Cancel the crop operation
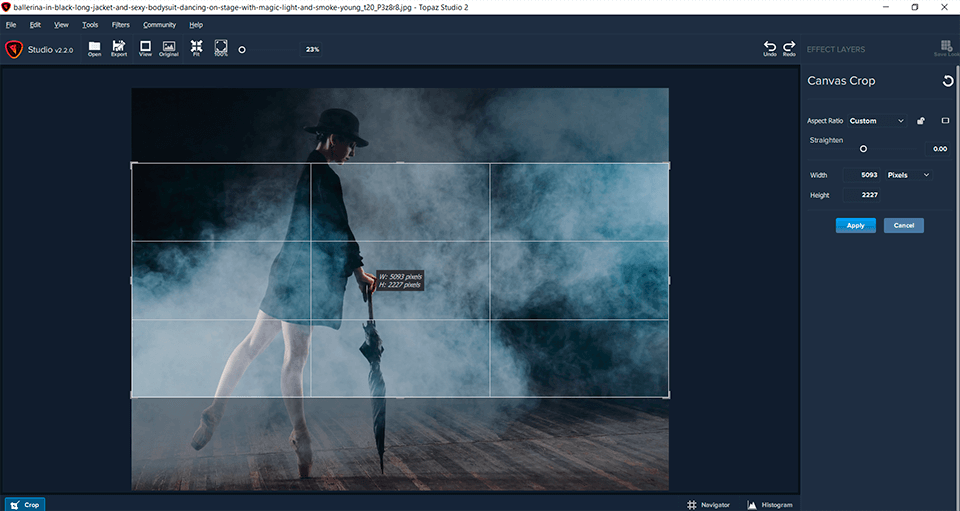The height and width of the screenshot is (511, 960). tap(903, 225)
